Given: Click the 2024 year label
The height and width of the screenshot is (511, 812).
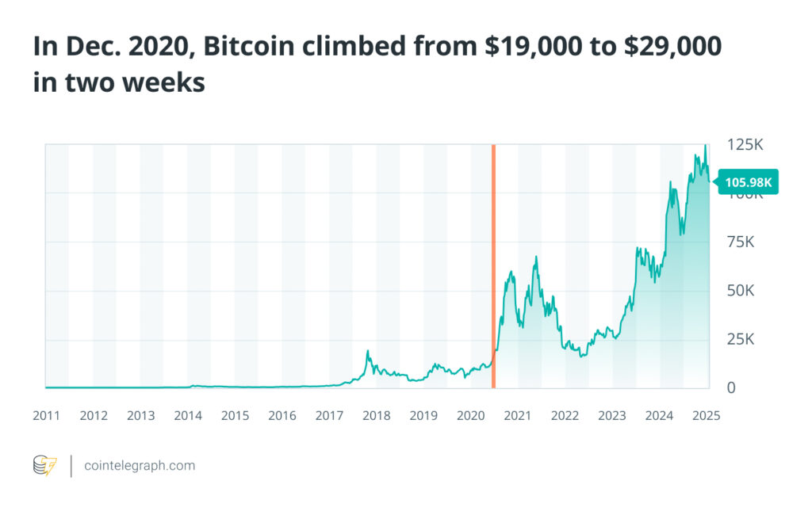Looking at the screenshot, I should tap(659, 415).
